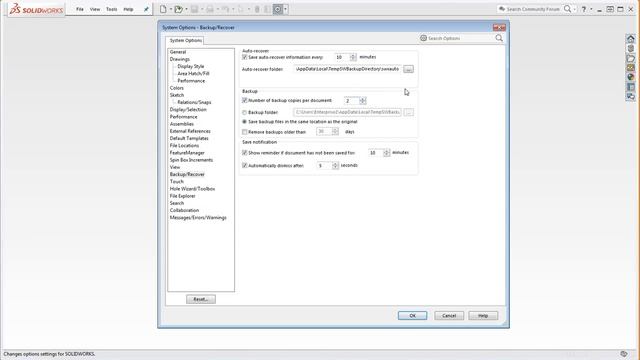Select the System Options tab
The width and height of the screenshot is (640, 360).
pos(185,40)
